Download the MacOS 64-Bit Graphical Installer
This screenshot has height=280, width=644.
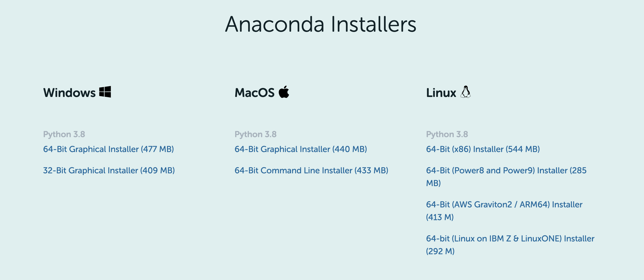coord(300,149)
